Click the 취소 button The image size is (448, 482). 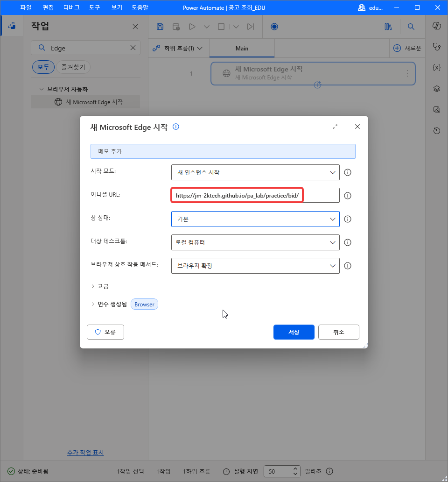(x=339, y=332)
